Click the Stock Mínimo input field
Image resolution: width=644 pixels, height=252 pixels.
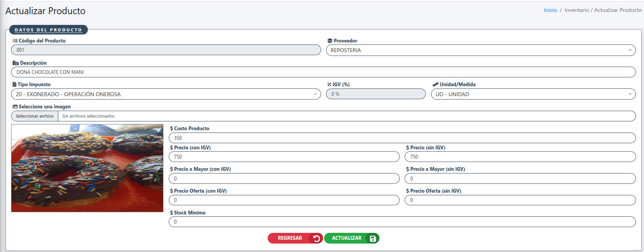pyautogui.click(x=402, y=222)
